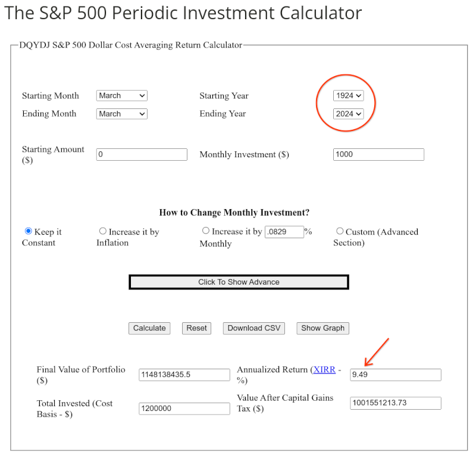Image resolution: width=476 pixels, height=458 pixels.
Task: Choose the Increase it by Inflation option
Action: [x=103, y=231]
